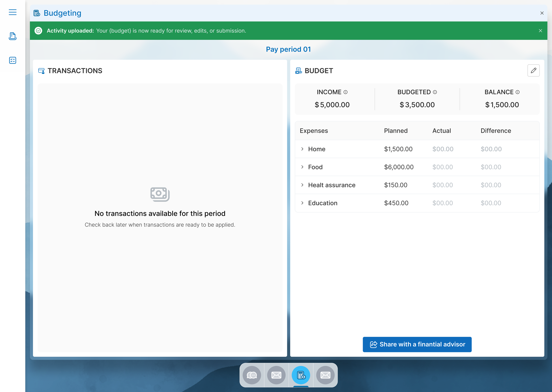Viewport: 552px width, 392px height.
Task: Click Share with a financial advisor button
Action: (417, 344)
